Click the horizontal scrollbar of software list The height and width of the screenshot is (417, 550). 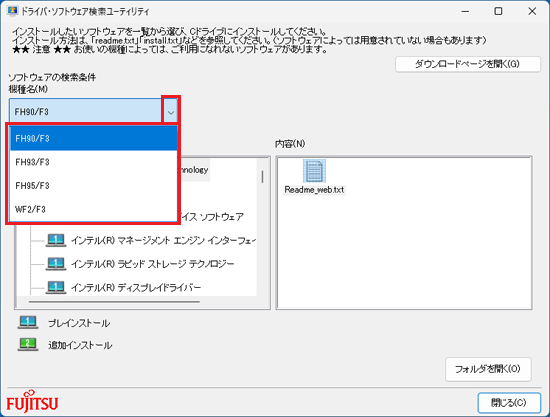click(114, 301)
